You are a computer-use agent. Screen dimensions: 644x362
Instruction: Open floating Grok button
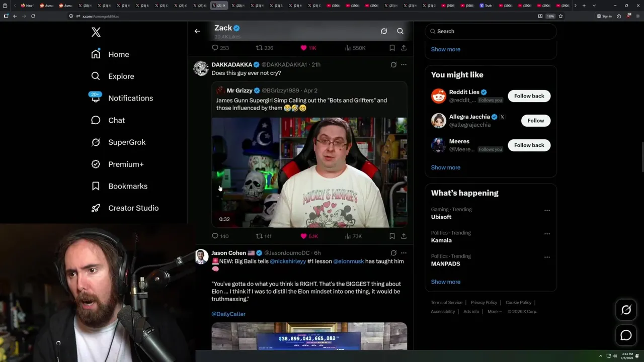click(626, 310)
